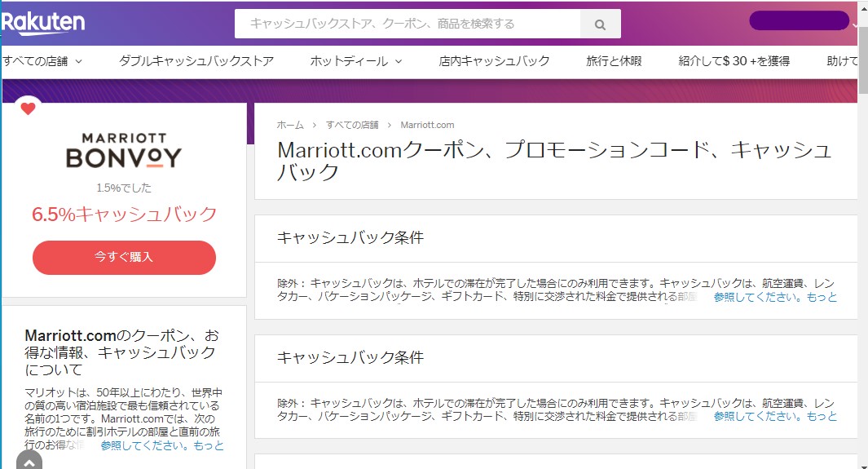Click the ホーム breadcrumb link

coord(290,125)
